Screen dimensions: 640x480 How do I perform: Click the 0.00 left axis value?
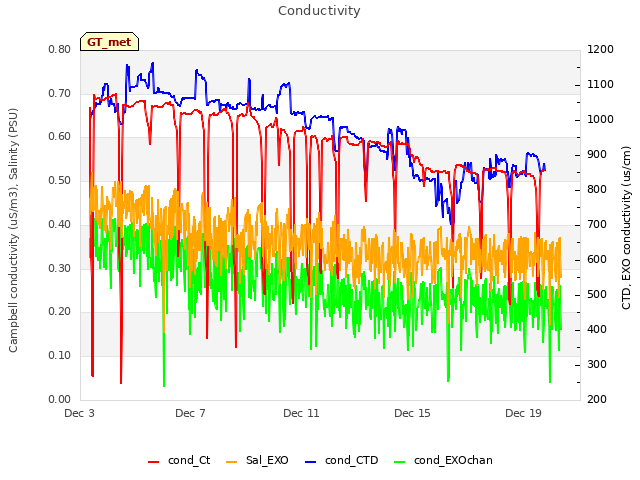coord(60,399)
